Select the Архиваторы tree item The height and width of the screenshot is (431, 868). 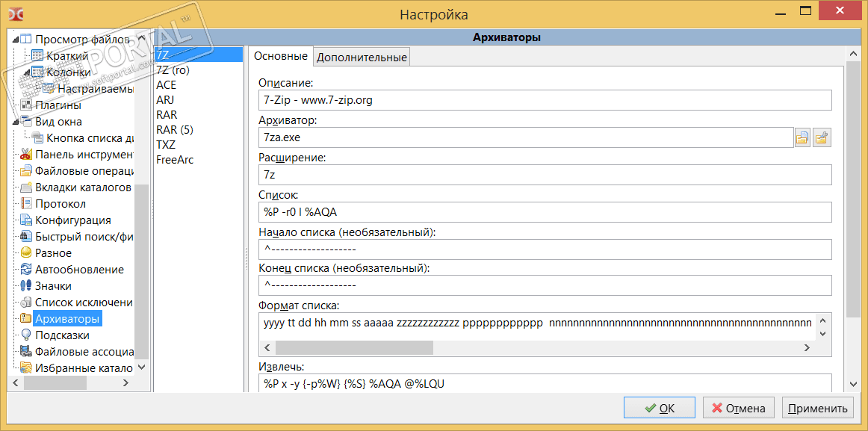point(67,319)
